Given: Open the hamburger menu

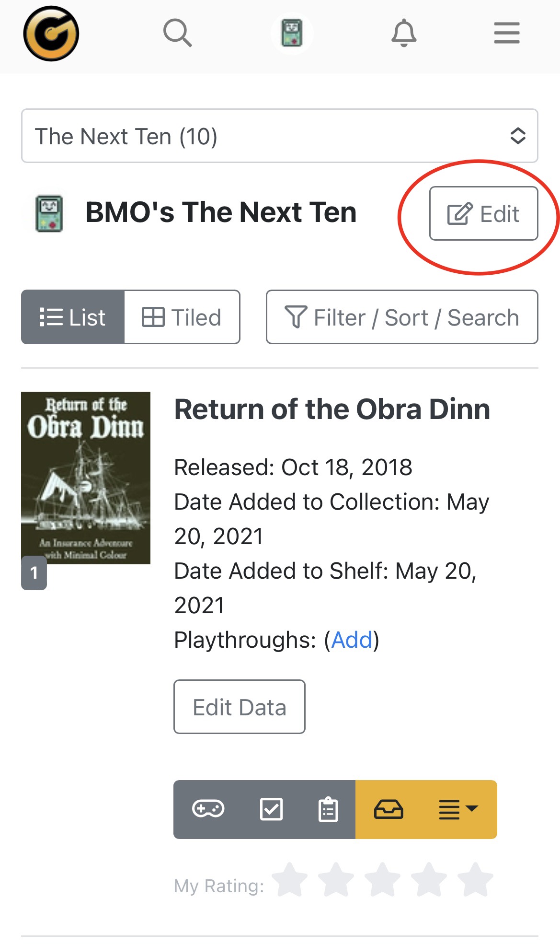Looking at the screenshot, I should pyautogui.click(x=507, y=33).
